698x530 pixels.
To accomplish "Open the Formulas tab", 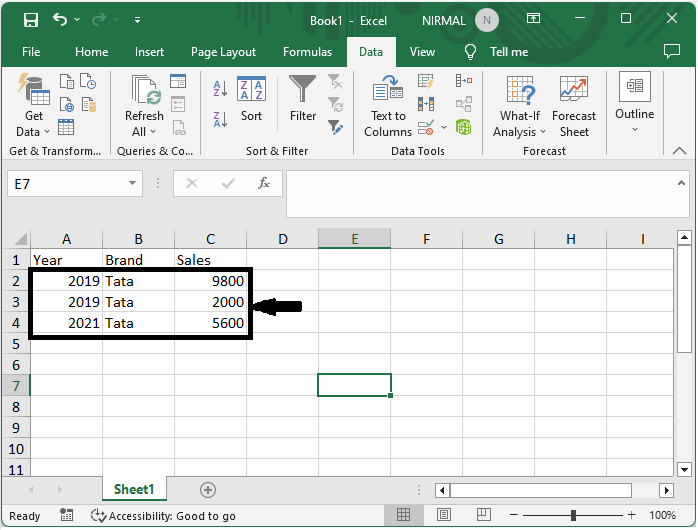I will point(307,52).
